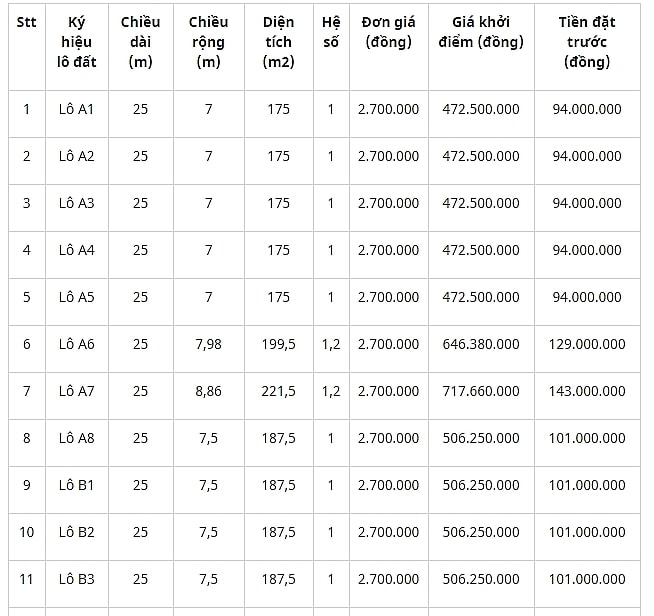Screen dimensions: 654x616
Task: Click the 'Stt' column header
Action: click(27, 47)
